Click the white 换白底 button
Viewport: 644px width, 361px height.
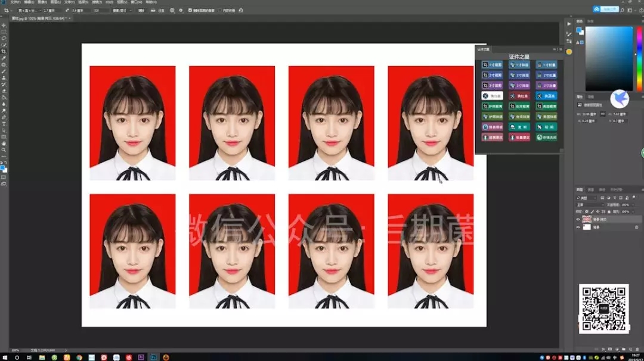(x=492, y=95)
